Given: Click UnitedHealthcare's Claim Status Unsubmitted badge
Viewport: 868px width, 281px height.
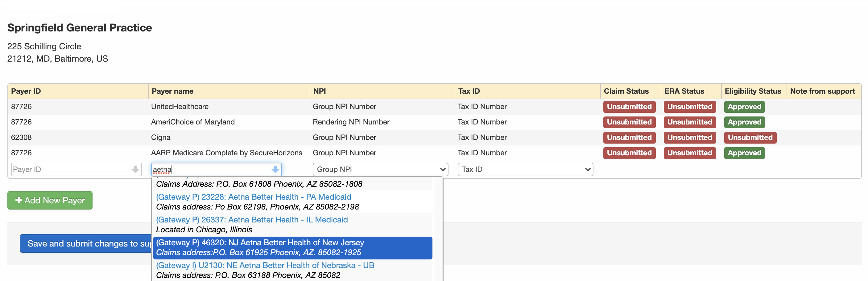Looking at the screenshot, I should coord(629,107).
